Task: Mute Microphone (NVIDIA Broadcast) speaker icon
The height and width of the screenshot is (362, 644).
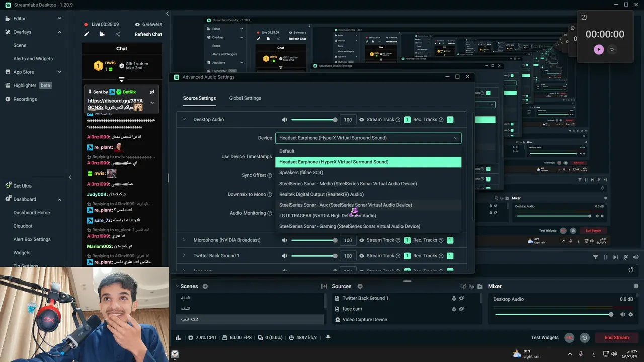Action: click(284, 240)
